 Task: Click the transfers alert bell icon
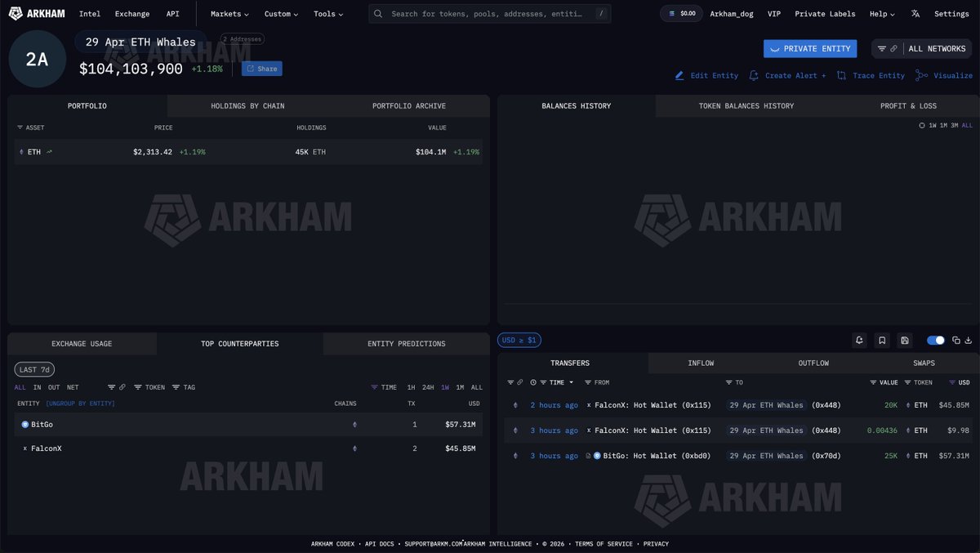pos(860,340)
